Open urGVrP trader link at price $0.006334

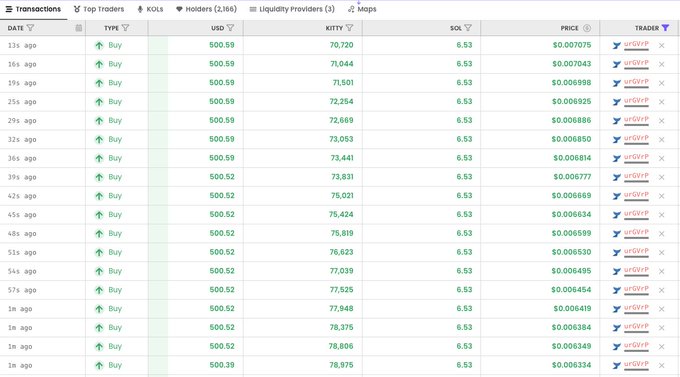(636, 364)
